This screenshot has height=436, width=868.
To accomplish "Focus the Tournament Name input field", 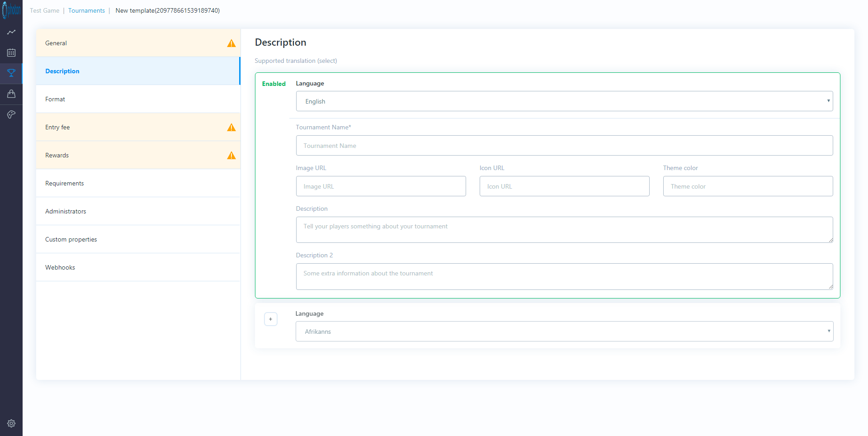I will 564,146.
